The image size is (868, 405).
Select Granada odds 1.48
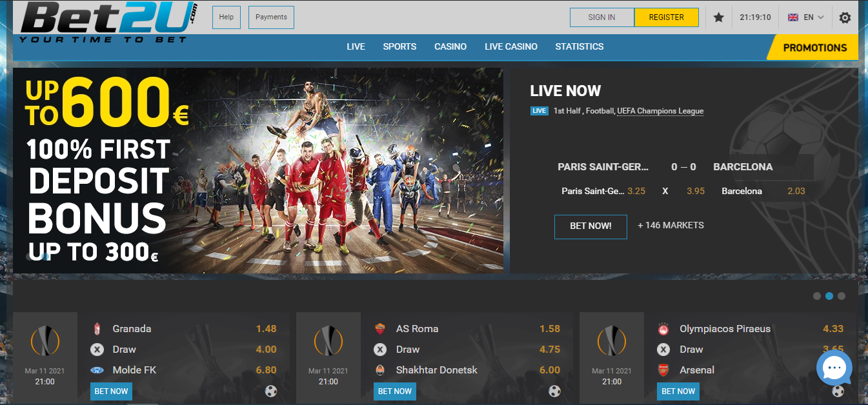pyautogui.click(x=266, y=329)
